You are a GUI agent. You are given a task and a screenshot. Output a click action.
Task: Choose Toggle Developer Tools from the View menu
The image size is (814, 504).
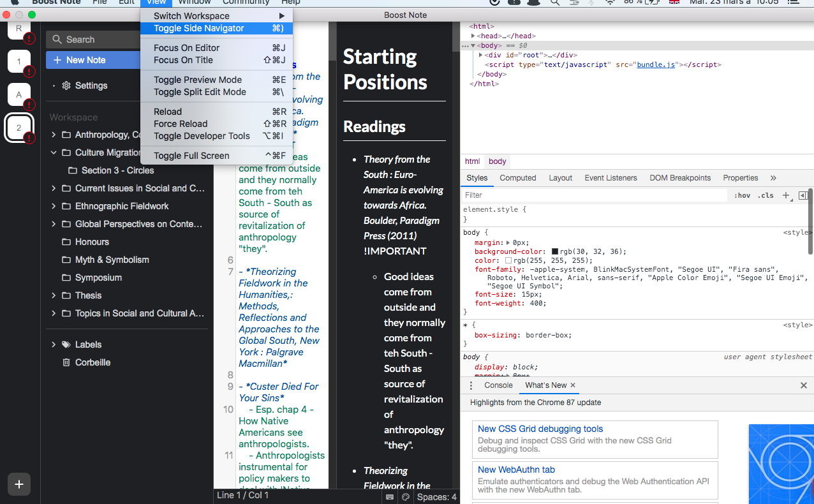tap(202, 135)
